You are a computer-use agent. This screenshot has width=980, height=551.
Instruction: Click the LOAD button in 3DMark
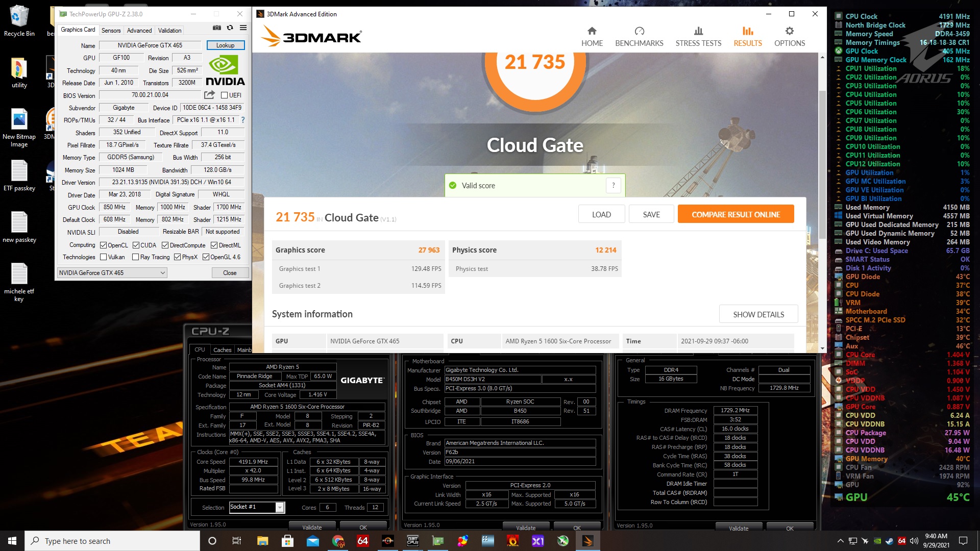(601, 214)
